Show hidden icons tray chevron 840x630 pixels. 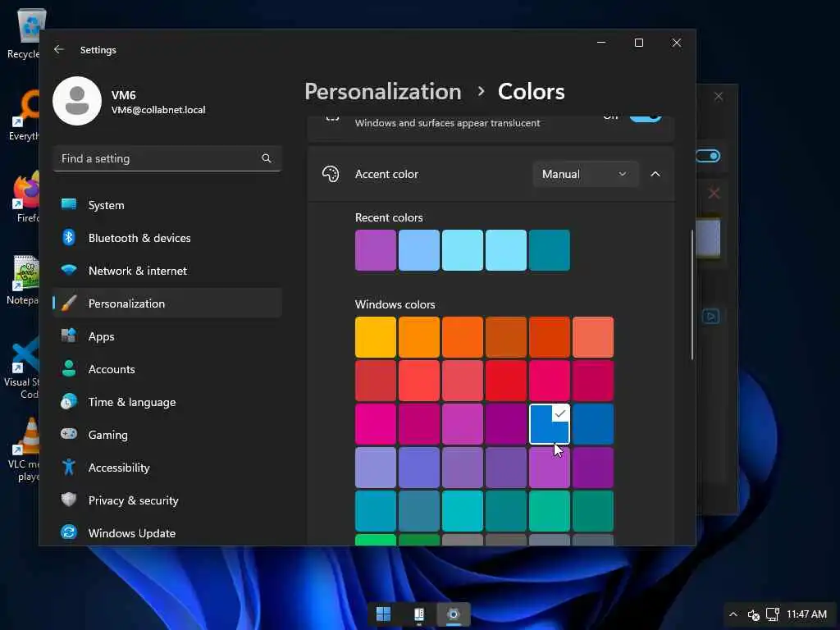tap(733, 614)
